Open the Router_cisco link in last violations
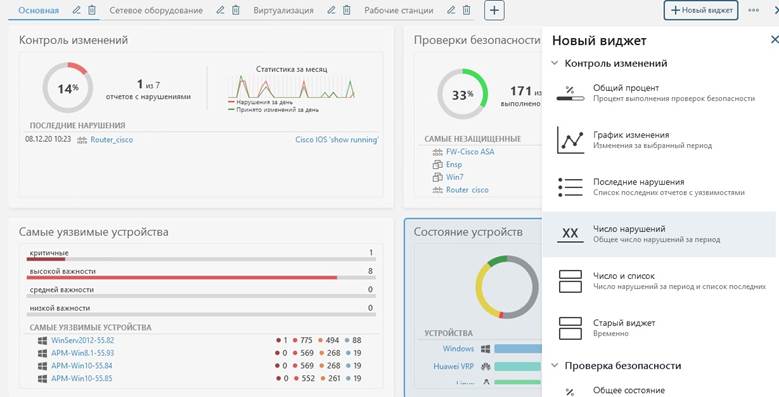The width and height of the screenshot is (779, 397). coord(111,140)
